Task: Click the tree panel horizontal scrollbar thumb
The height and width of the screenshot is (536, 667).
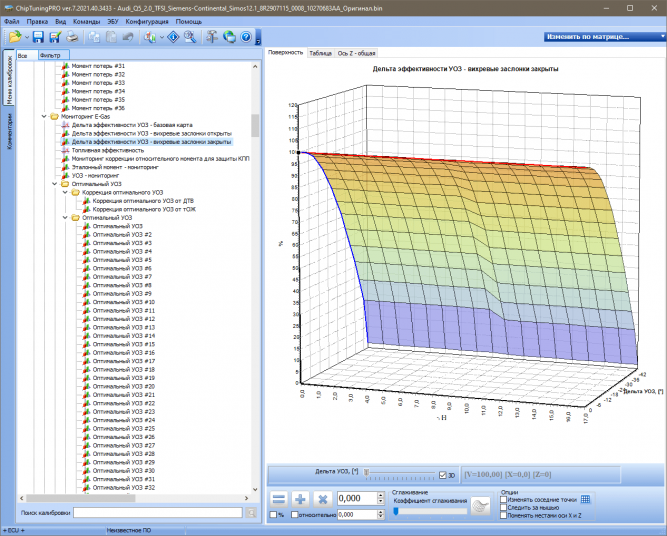Action: coord(81,498)
